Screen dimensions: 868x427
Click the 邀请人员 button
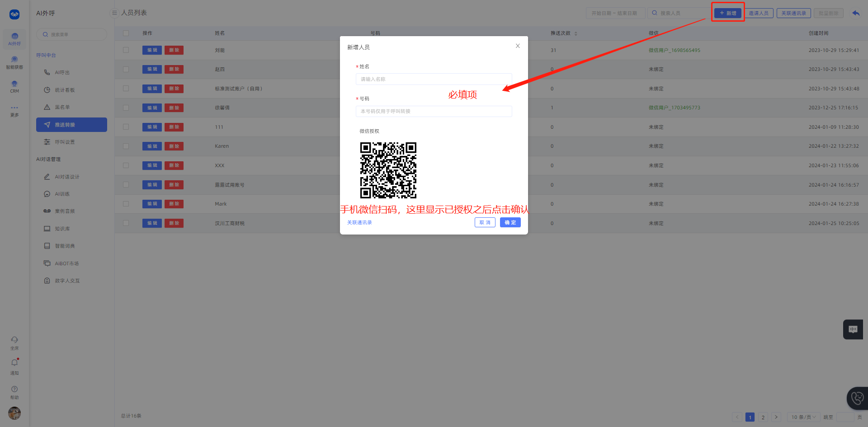click(759, 13)
